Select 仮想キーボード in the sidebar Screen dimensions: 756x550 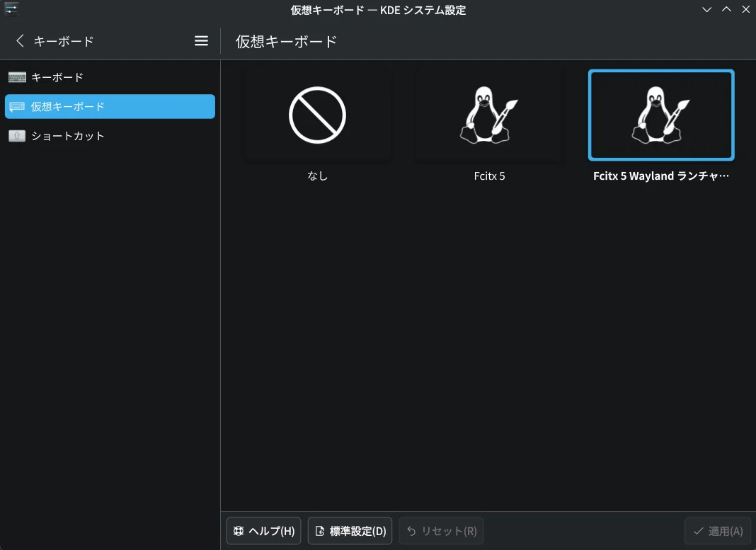(x=110, y=106)
